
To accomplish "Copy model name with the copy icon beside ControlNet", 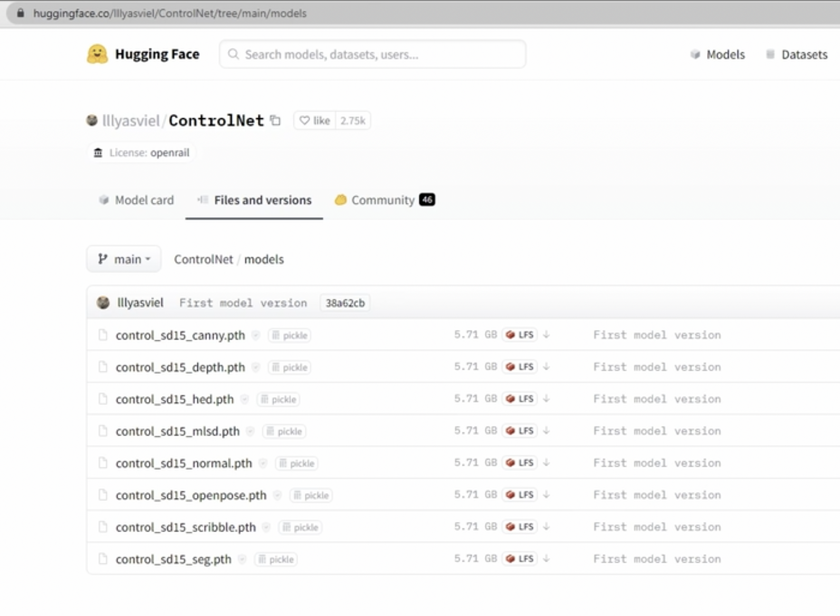I will click(275, 120).
